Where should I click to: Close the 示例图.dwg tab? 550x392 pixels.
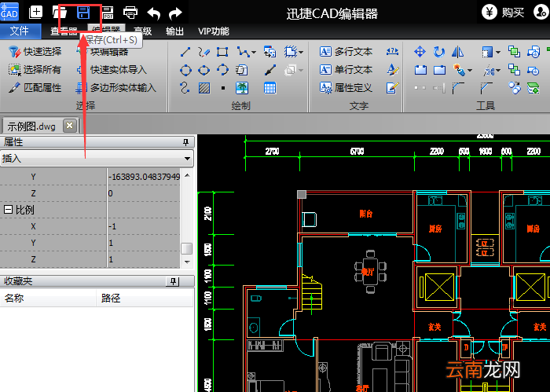tap(70, 126)
